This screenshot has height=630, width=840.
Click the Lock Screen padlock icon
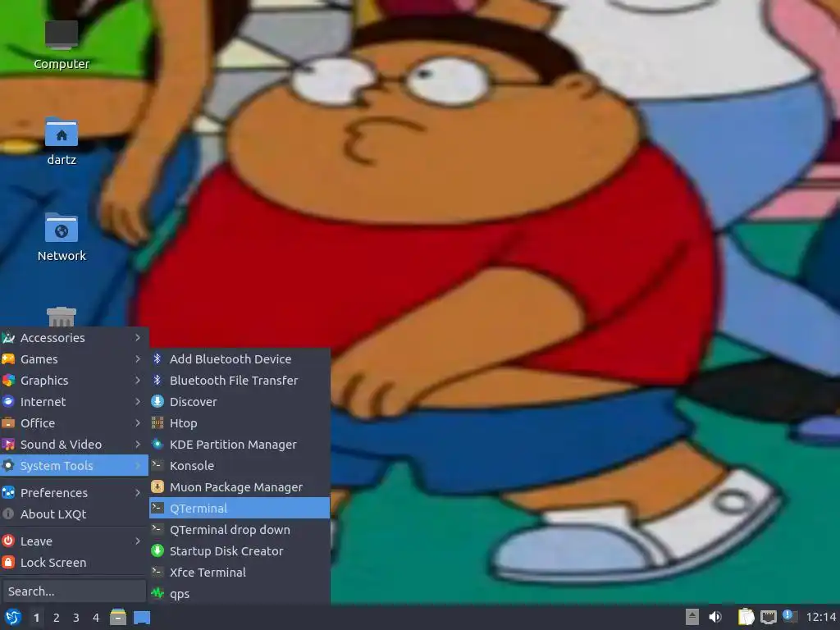8,562
